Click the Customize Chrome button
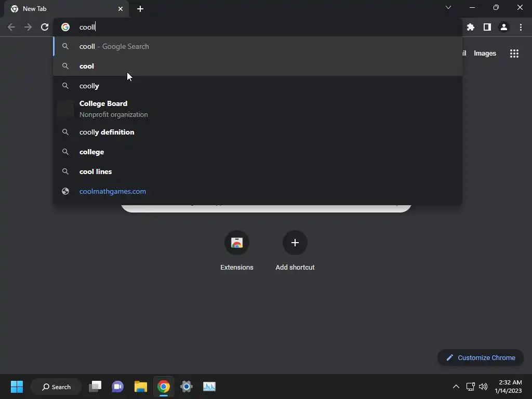Image resolution: width=532 pixels, height=399 pixels. click(481, 357)
